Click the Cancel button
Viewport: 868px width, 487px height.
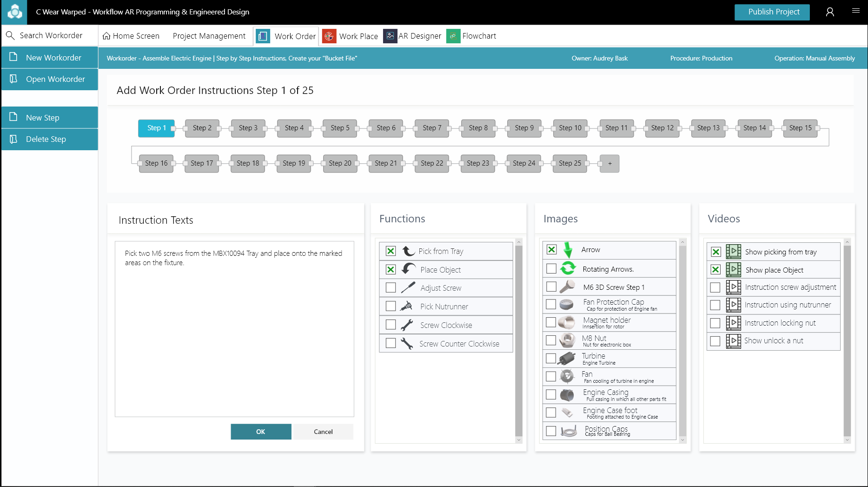click(x=323, y=432)
